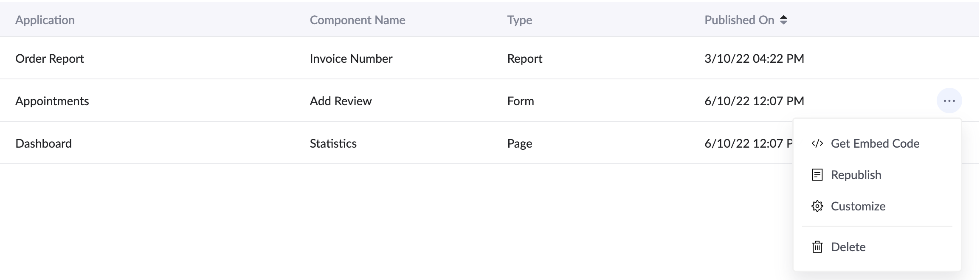980x280 pixels.
Task: Choose Republish from the context menu
Action: click(x=856, y=175)
